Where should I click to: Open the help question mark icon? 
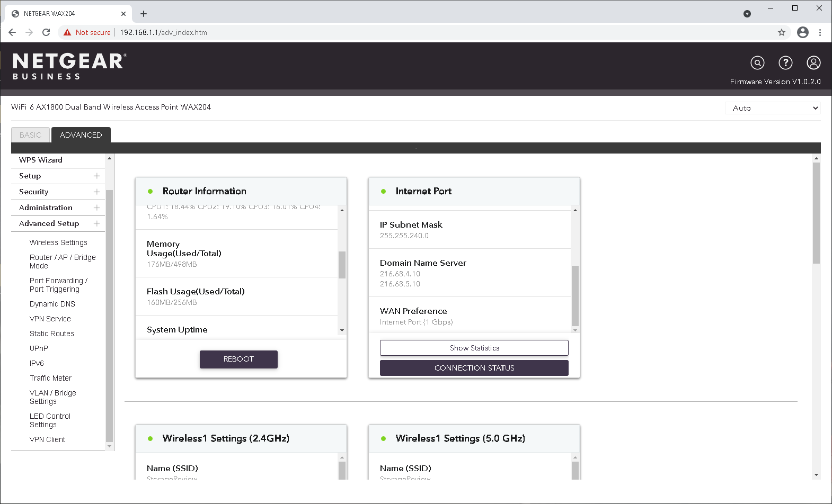pos(785,63)
